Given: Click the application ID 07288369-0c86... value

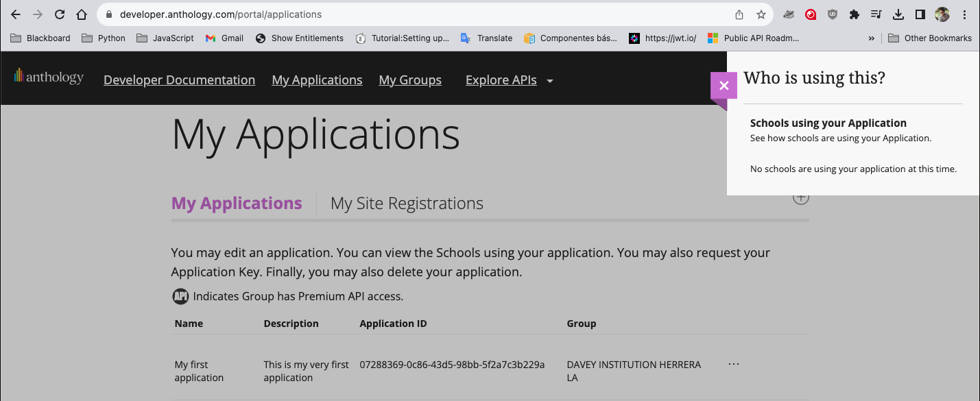Looking at the screenshot, I should [x=452, y=365].
